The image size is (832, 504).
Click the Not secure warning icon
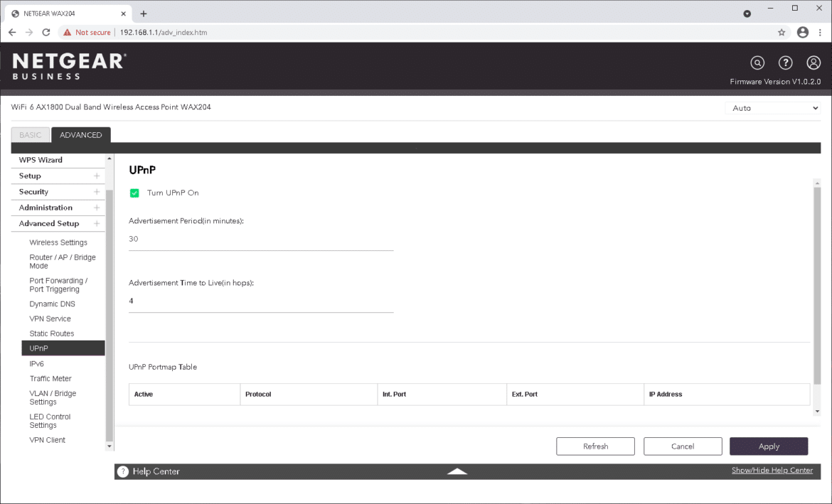[x=68, y=33]
